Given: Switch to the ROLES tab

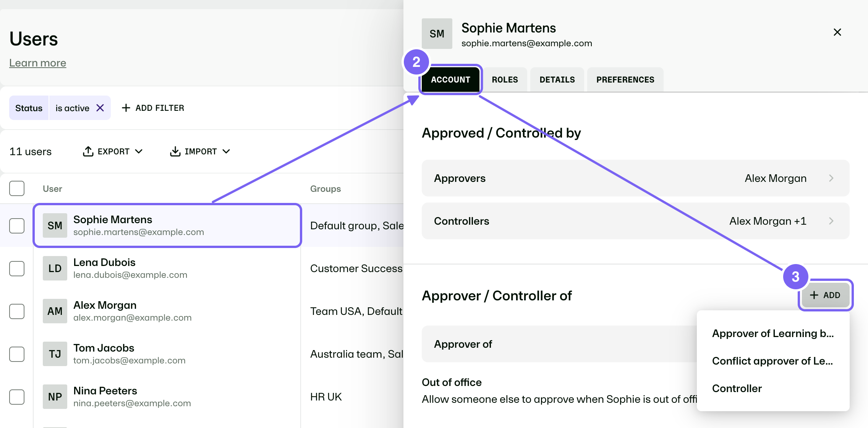Looking at the screenshot, I should click(x=505, y=79).
